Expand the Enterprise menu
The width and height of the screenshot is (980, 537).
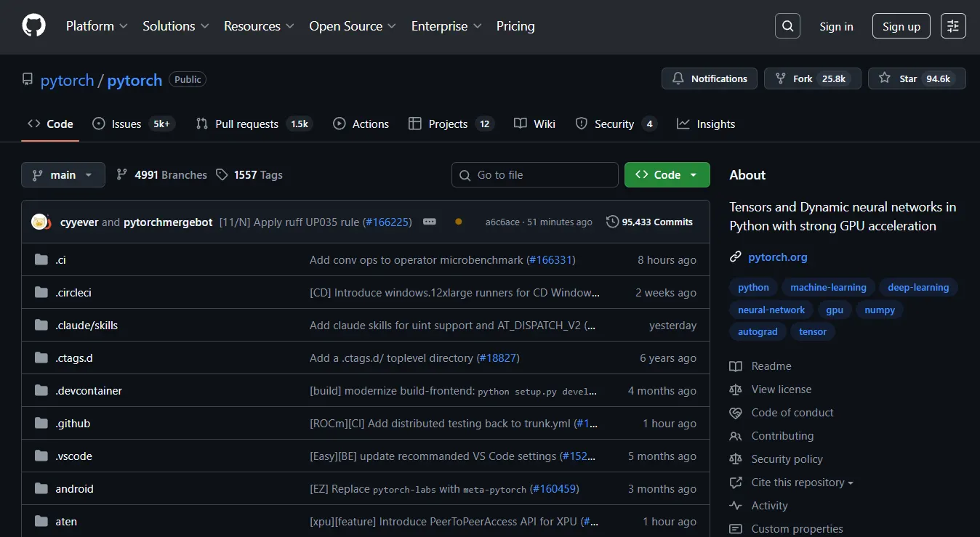446,26
